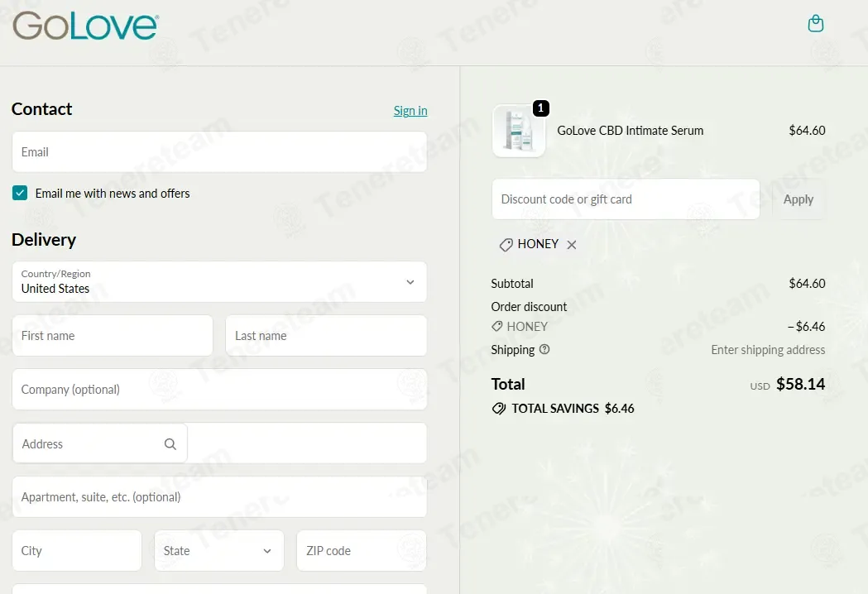Click the Email me with news and offers label
868x594 pixels.
[x=113, y=194]
